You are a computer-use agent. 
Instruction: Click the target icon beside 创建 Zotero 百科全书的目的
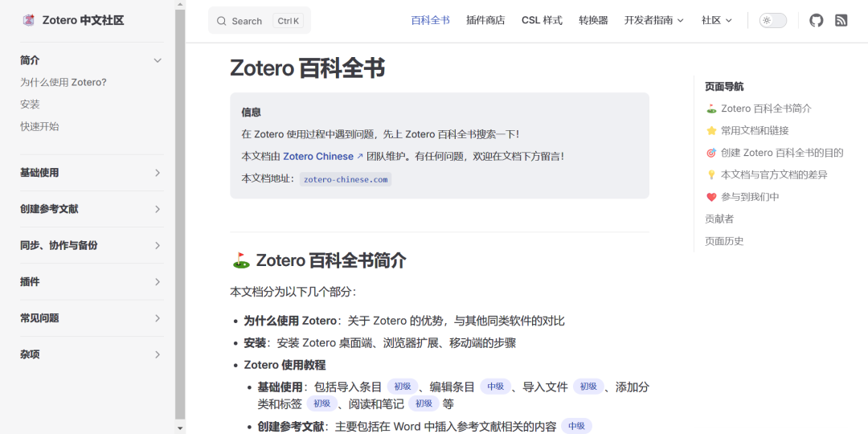[711, 153]
